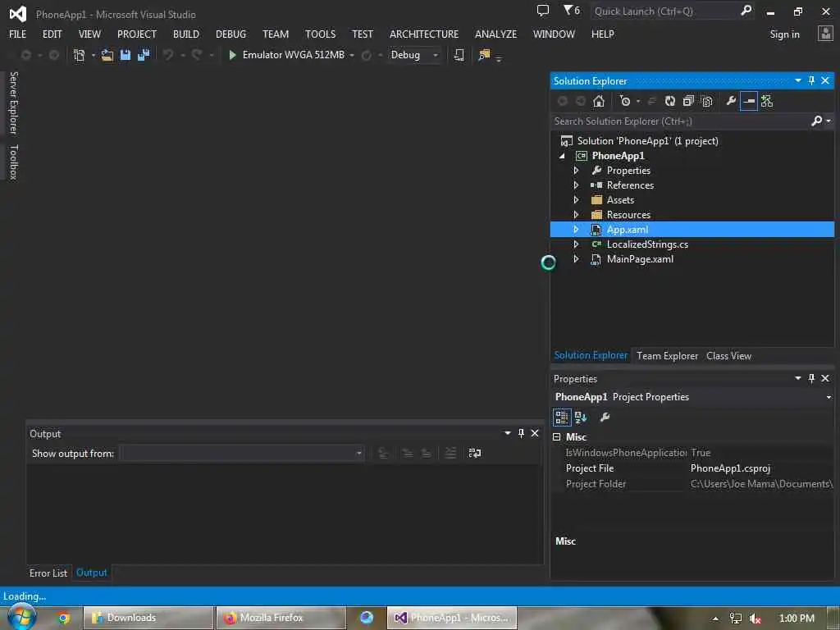Image resolution: width=840 pixels, height=630 pixels.
Task: Start debugging with the green play arrow
Action: coord(232,55)
